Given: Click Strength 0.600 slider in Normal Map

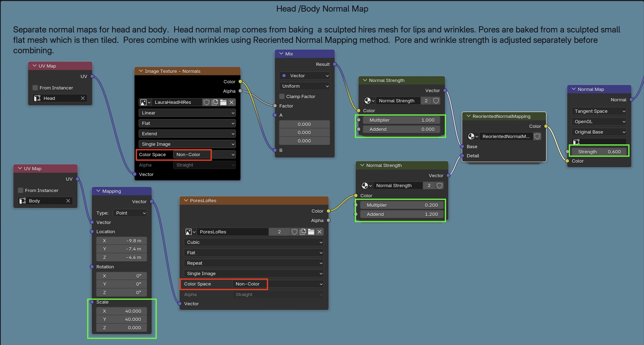Looking at the screenshot, I should click(599, 152).
